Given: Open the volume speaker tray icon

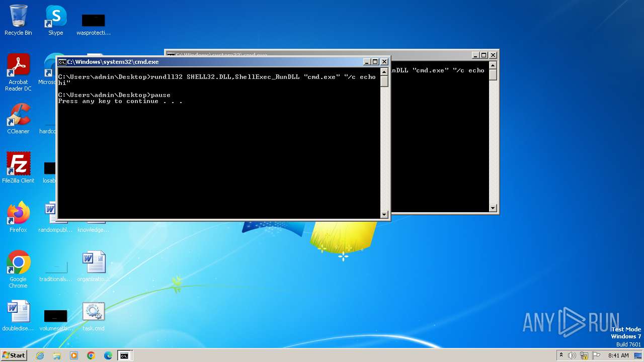Looking at the screenshot, I should tap(572, 355).
